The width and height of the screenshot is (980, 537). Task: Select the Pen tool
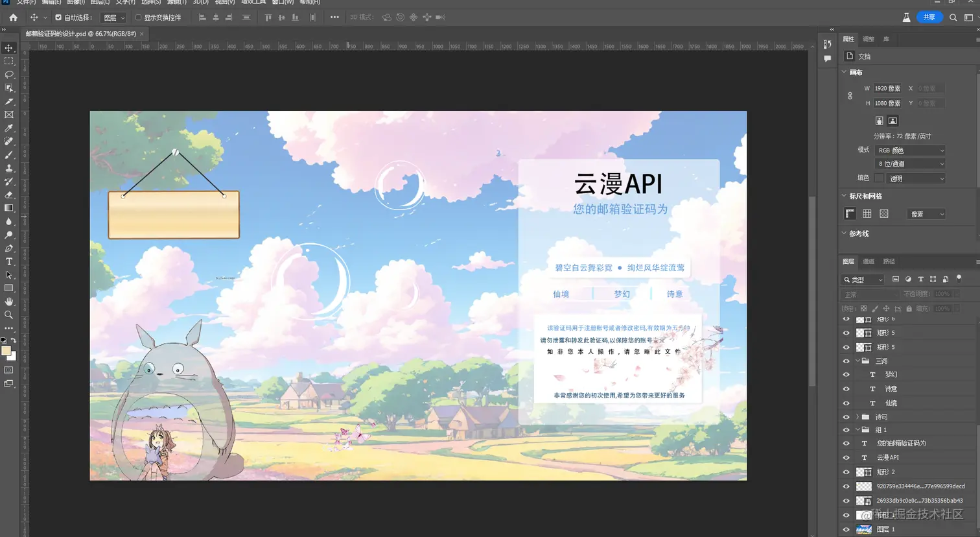click(x=9, y=248)
